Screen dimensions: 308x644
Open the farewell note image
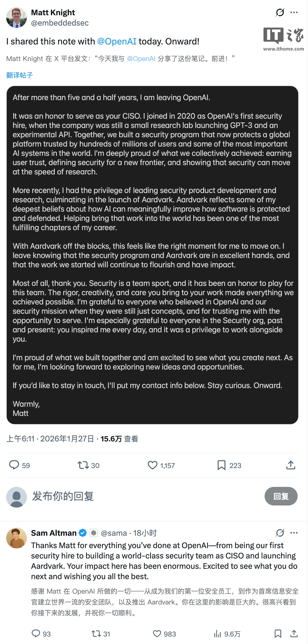tap(152, 255)
